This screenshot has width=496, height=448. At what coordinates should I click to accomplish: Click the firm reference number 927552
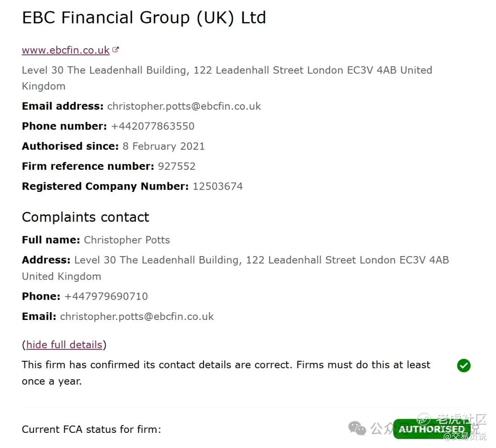(x=177, y=166)
